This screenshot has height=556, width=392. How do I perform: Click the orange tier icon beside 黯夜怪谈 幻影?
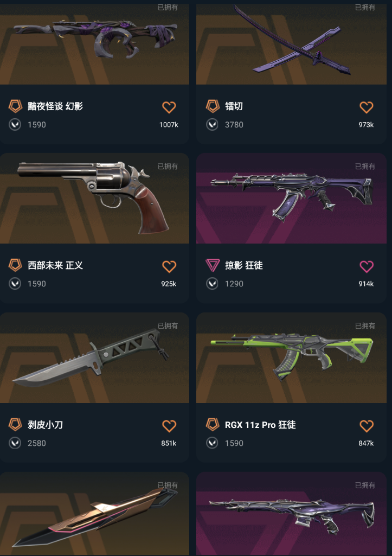click(x=15, y=106)
